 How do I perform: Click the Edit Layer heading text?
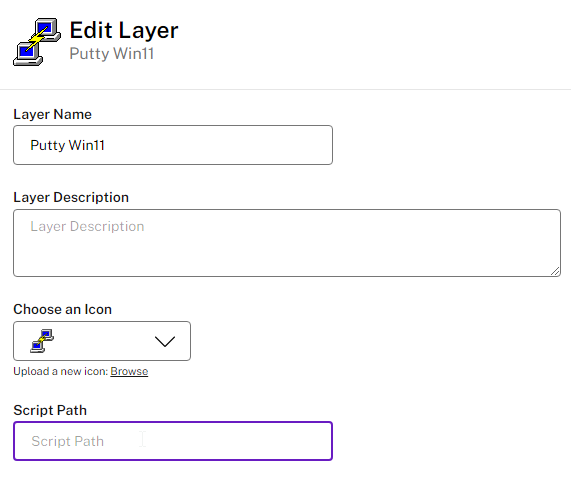[x=124, y=30]
